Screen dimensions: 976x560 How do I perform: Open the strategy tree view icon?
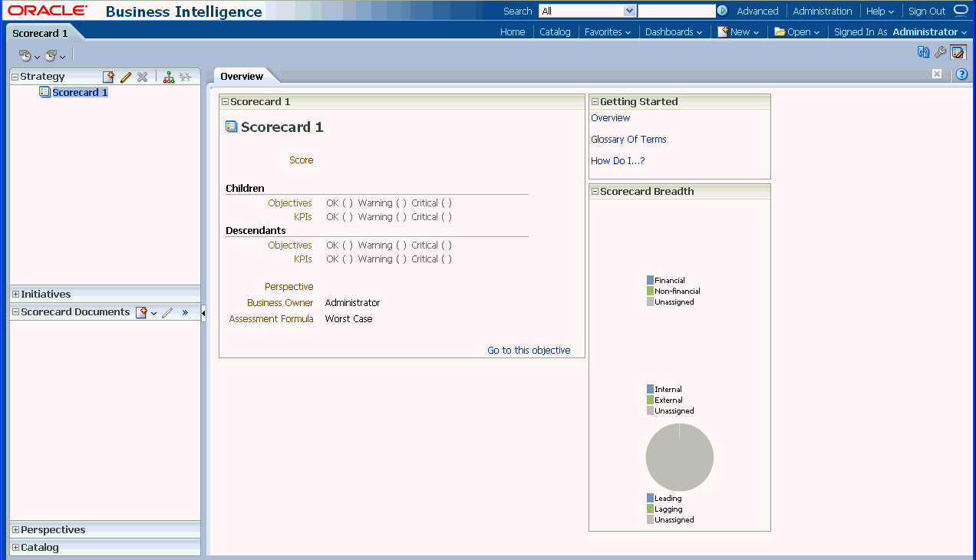pos(169,77)
